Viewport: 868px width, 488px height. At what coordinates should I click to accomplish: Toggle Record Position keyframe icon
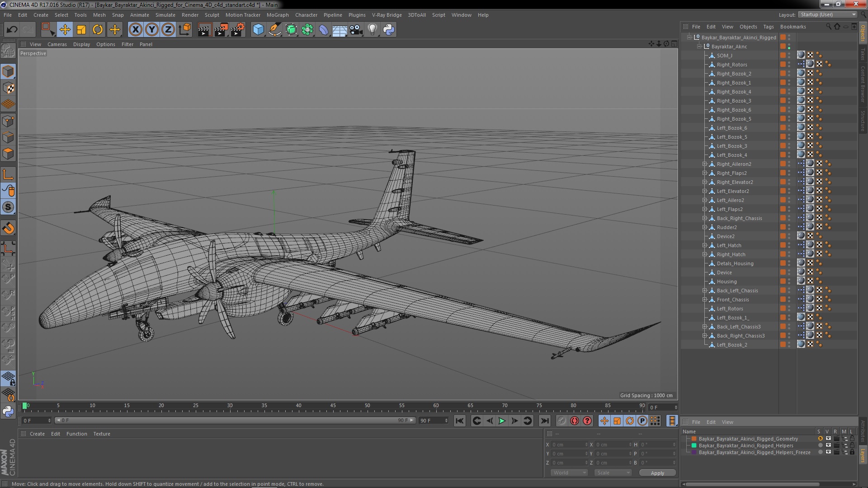tap(604, 421)
